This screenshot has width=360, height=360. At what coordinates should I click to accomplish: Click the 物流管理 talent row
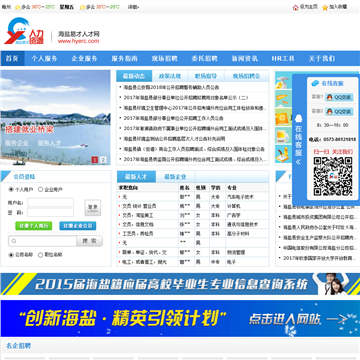(193, 253)
